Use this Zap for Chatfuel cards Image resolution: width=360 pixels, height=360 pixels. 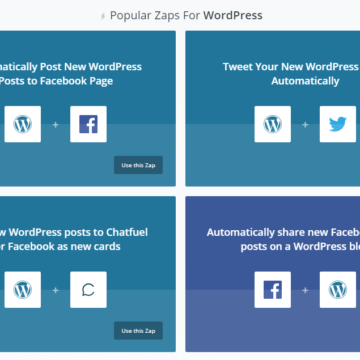pyautogui.click(x=138, y=331)
